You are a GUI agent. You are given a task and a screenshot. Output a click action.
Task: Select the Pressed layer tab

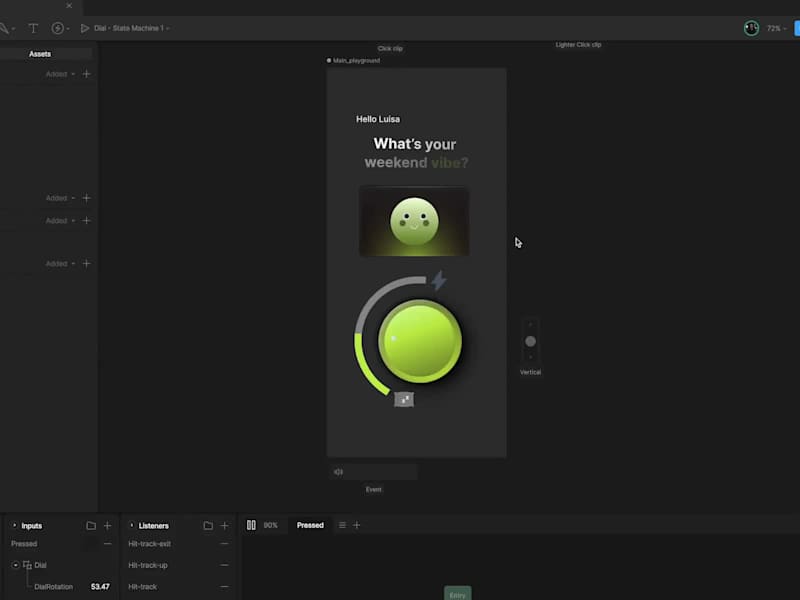(x=310, y=525)
